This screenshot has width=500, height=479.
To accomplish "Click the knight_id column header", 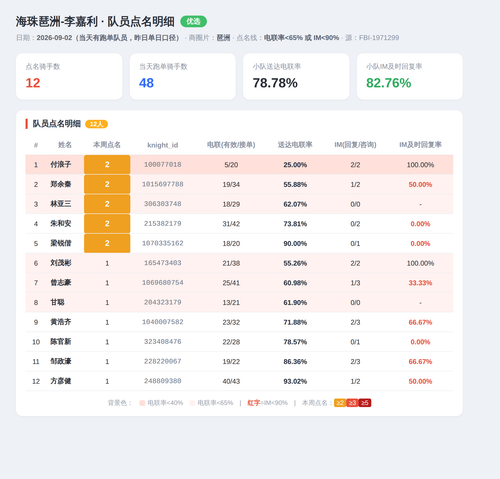I will point(163,145).
